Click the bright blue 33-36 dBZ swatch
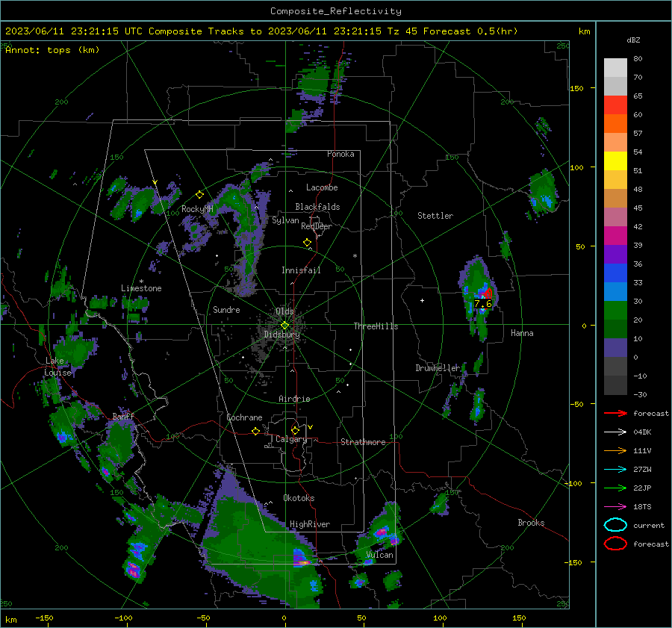Screen dimensions: 672x628 [x=615, y=273]
